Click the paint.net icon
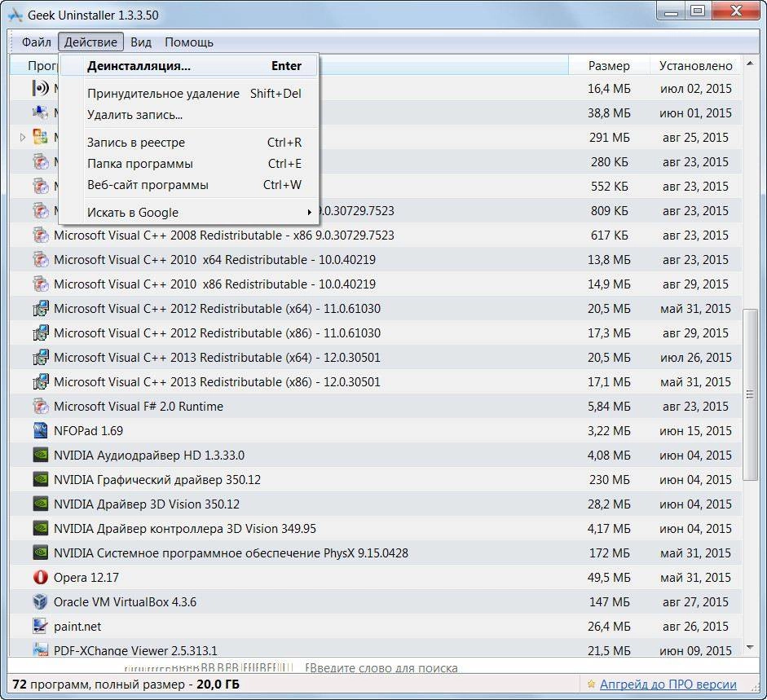This screenshot has width=767, height=700. coord(40,627)
